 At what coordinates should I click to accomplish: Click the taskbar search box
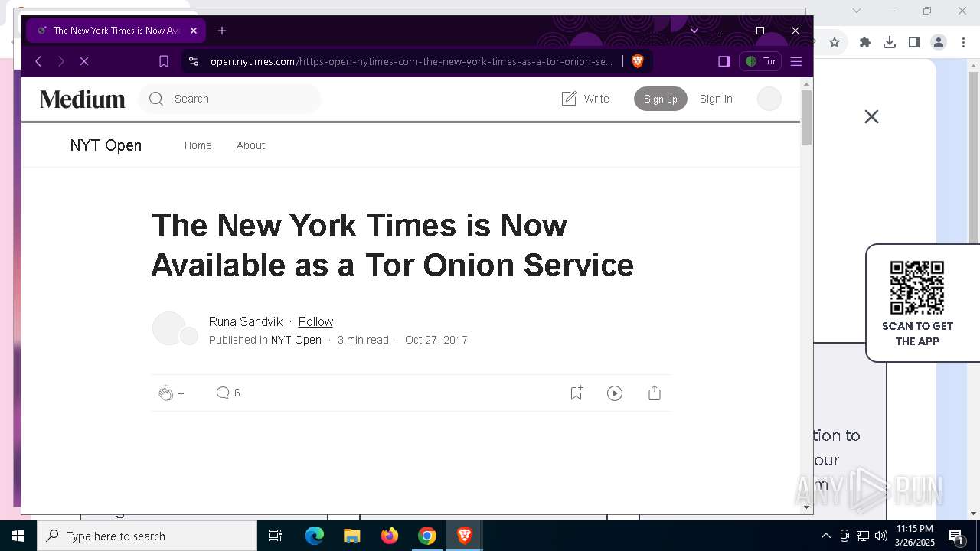(147, 536)
